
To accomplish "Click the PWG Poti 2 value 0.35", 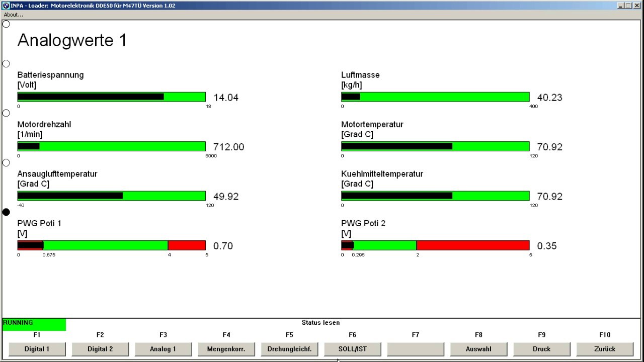I will [547, 246].
